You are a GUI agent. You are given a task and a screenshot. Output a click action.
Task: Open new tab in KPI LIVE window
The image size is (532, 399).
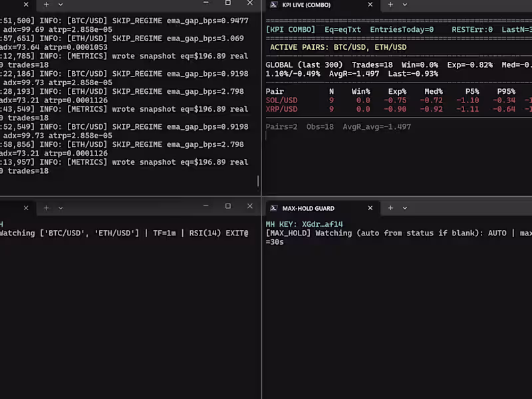[x=390, y=5]
